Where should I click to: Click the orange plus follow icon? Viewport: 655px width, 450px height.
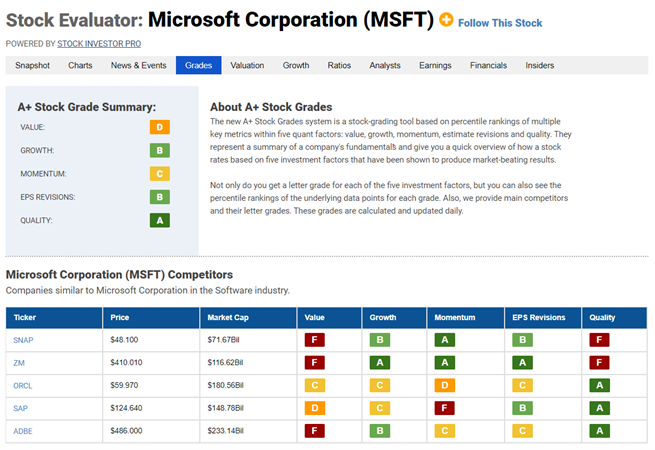[x=446, y=20]
